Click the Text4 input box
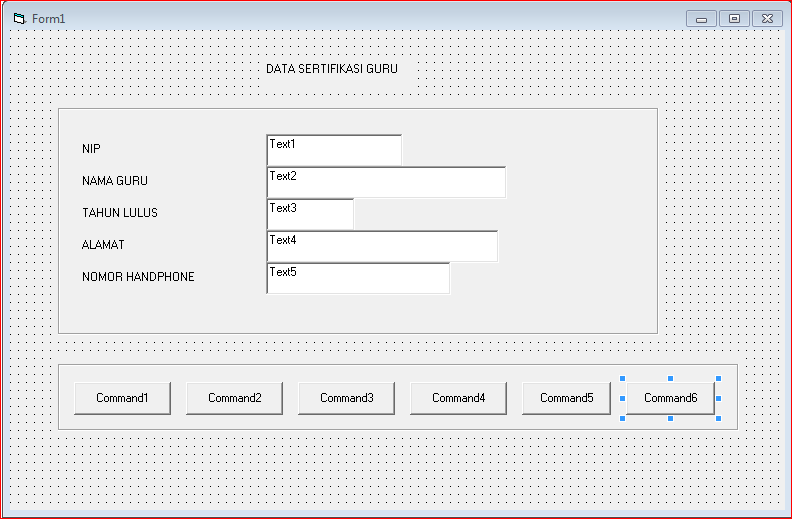792x519 pixels. pos(382,246)
